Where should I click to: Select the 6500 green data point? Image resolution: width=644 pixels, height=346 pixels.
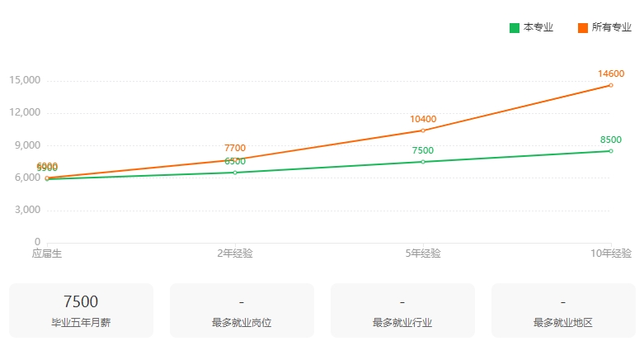pyautogui.click(x=235, y=173)
